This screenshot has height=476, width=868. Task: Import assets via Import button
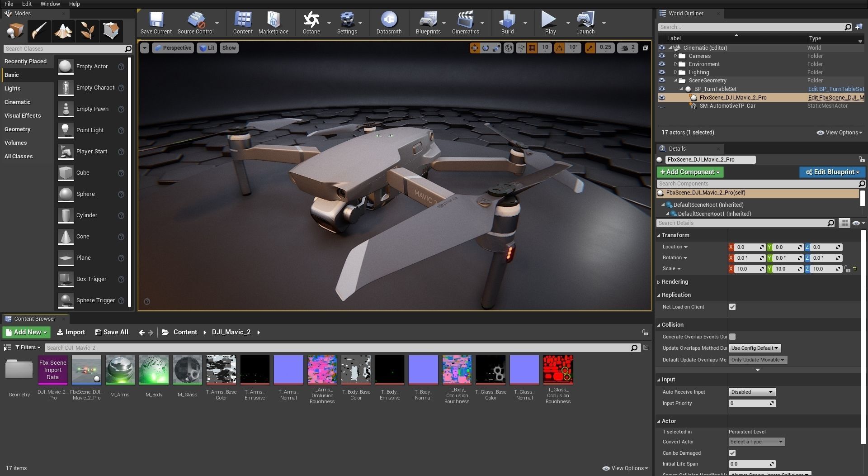tap(71, 332)
